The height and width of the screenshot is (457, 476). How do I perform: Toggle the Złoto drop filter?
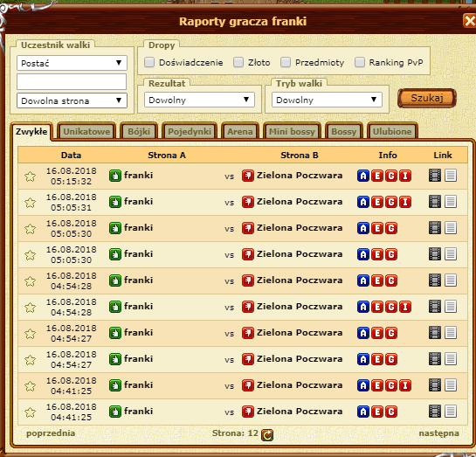pyautogui.click(x=238, y=62)
